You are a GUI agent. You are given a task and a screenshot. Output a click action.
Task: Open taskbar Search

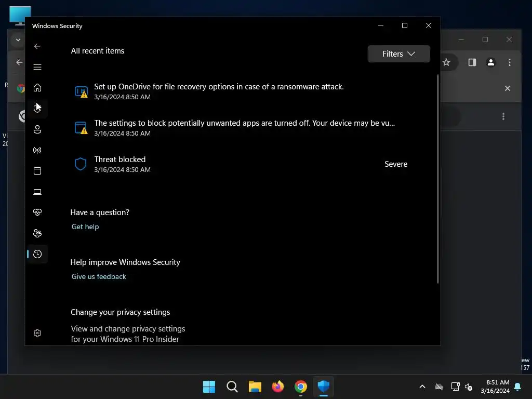pyautogui.click(x=232, y=387)
